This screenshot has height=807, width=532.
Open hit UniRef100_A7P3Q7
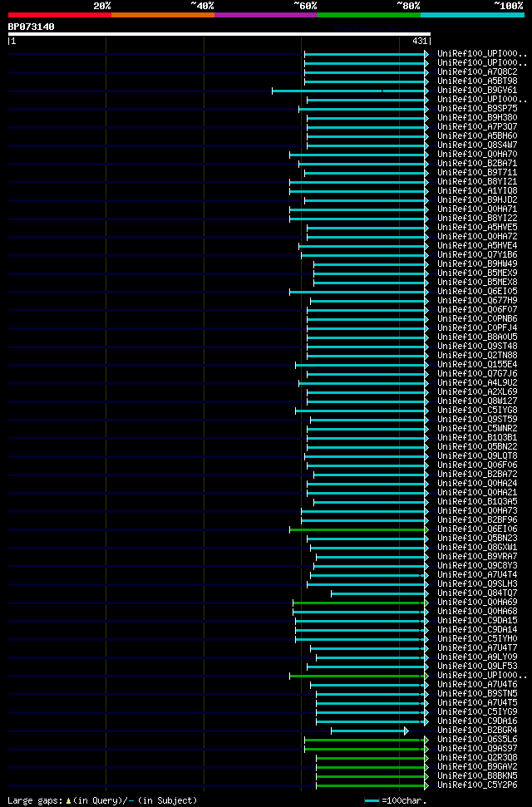[477, 127]
